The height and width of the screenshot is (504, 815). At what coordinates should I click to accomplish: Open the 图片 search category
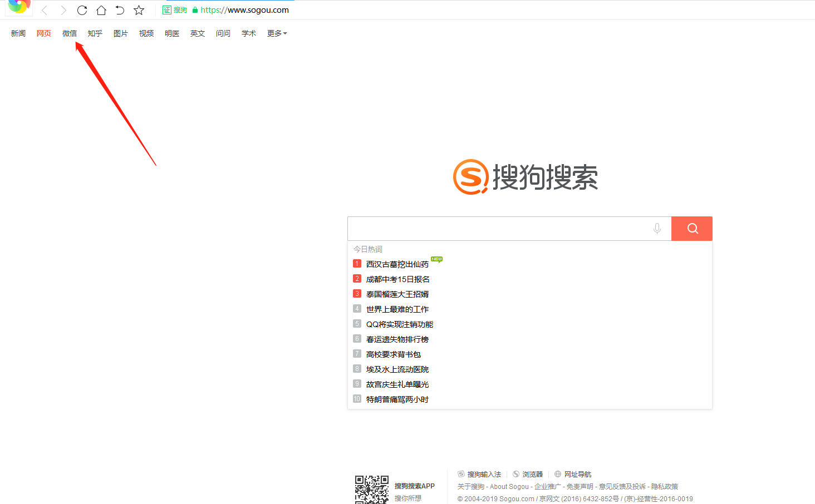pyautogui.click(x=121, y=33)
